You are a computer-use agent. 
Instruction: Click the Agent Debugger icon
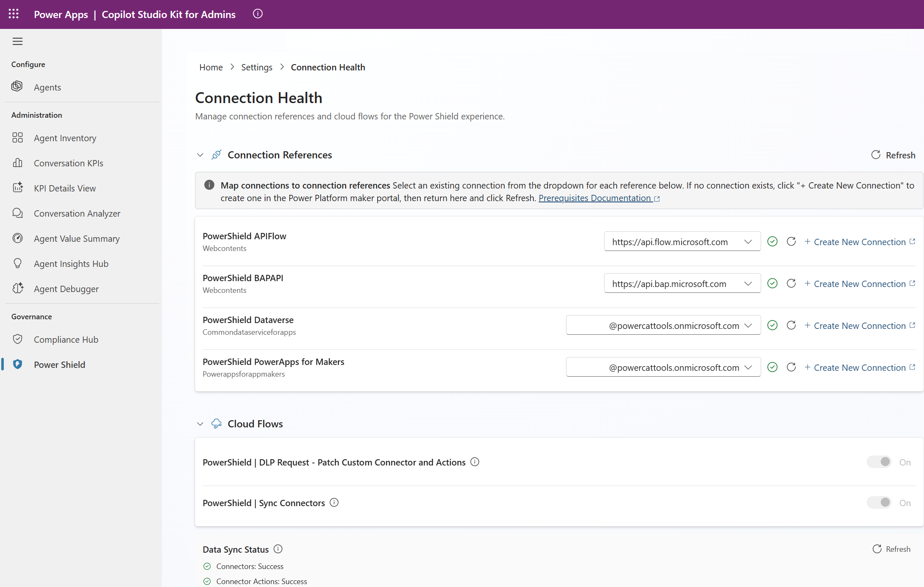click(18, 289)
